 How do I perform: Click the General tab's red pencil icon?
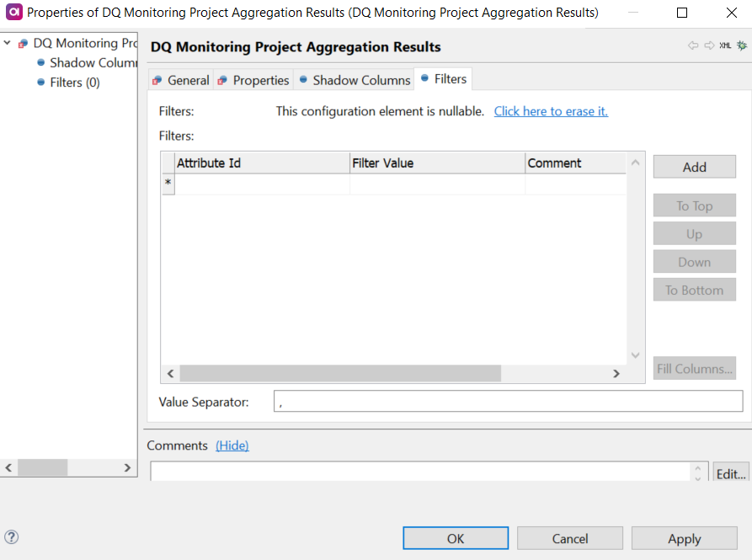click(x=157, y=80)
